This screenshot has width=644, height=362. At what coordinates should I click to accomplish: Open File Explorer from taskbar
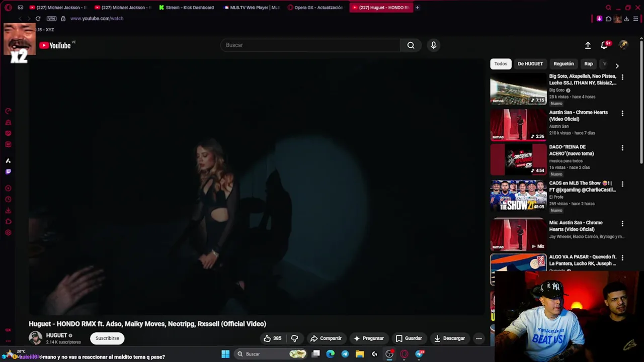click(x=360, y=354)
